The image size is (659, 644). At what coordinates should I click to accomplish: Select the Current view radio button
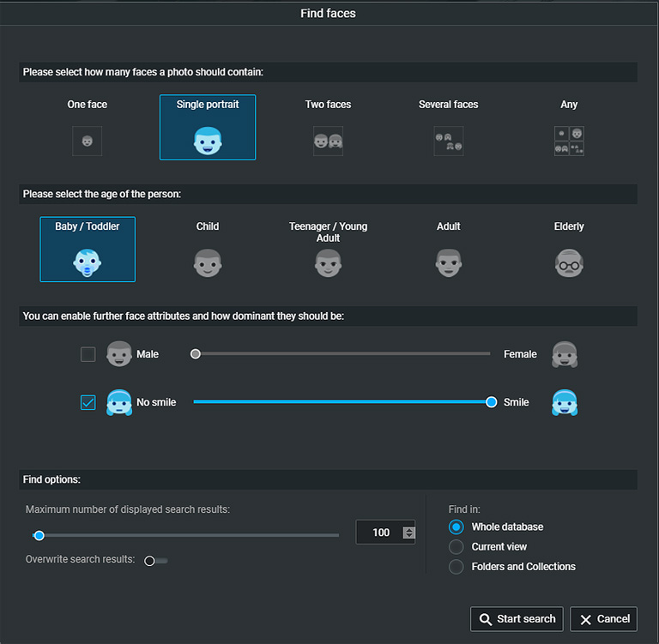tap(456, 547)
